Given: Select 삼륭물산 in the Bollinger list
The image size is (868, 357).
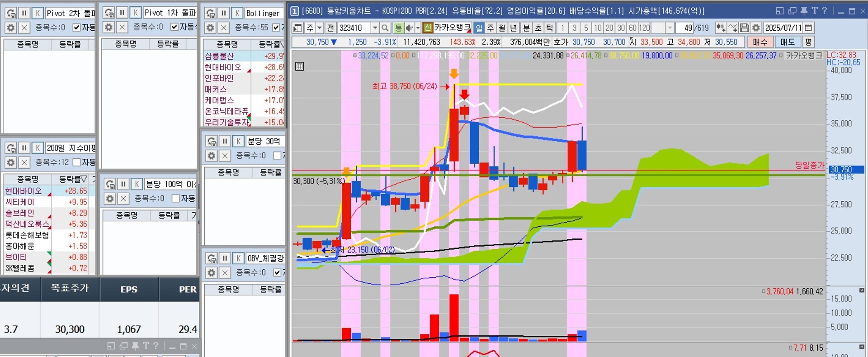Looking at the screenshot, I should pyautogui.click(x=244, y=56).
